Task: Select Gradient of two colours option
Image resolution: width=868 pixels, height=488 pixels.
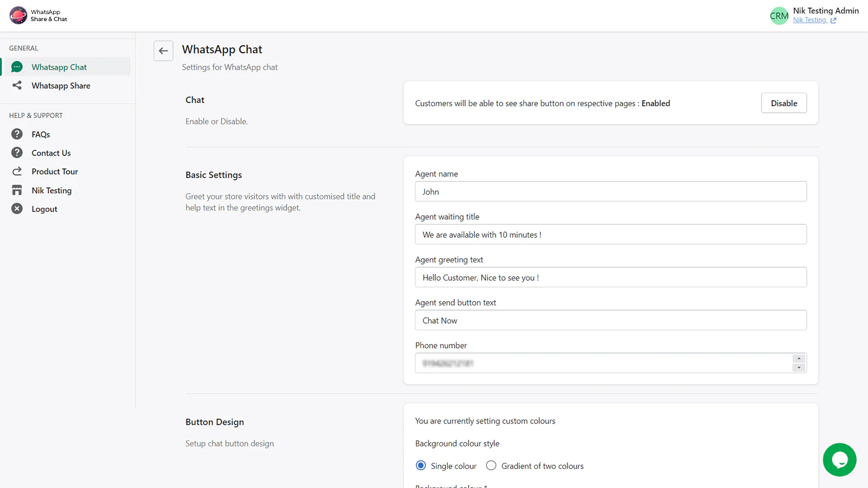Action: pyautogui.click(x=491, y=466)
